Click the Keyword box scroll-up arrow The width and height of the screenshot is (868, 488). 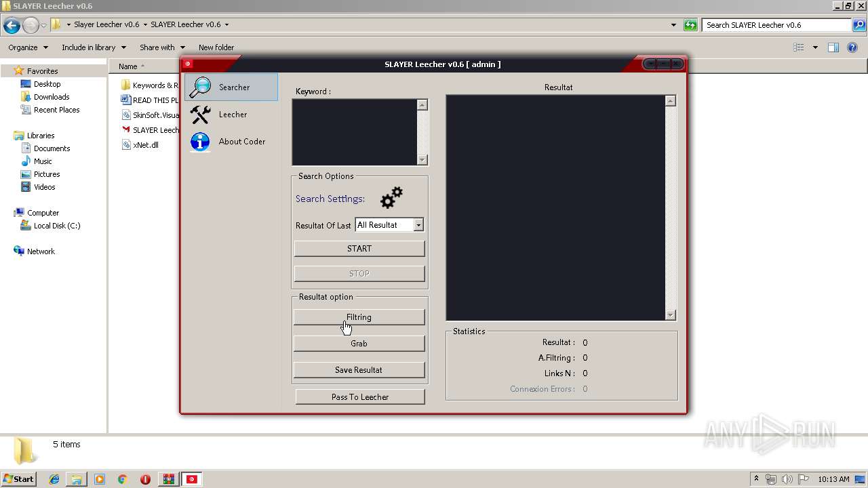[422, 105]
